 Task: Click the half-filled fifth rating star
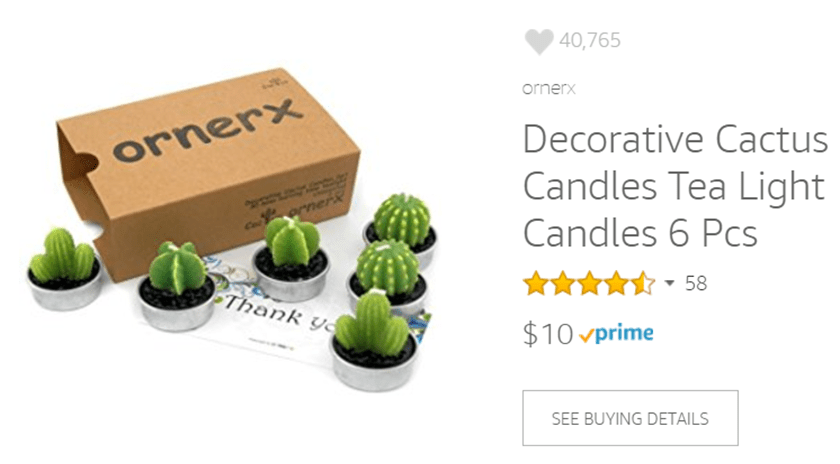642,283
